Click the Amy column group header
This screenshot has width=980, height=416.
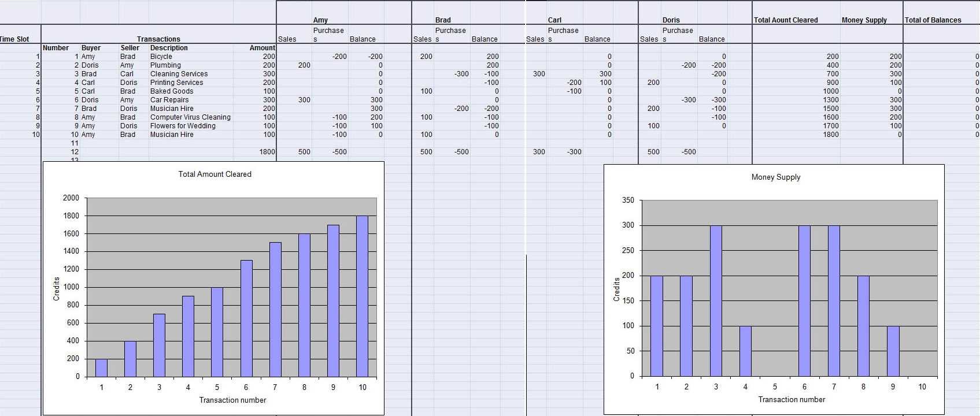click(320, 20)
